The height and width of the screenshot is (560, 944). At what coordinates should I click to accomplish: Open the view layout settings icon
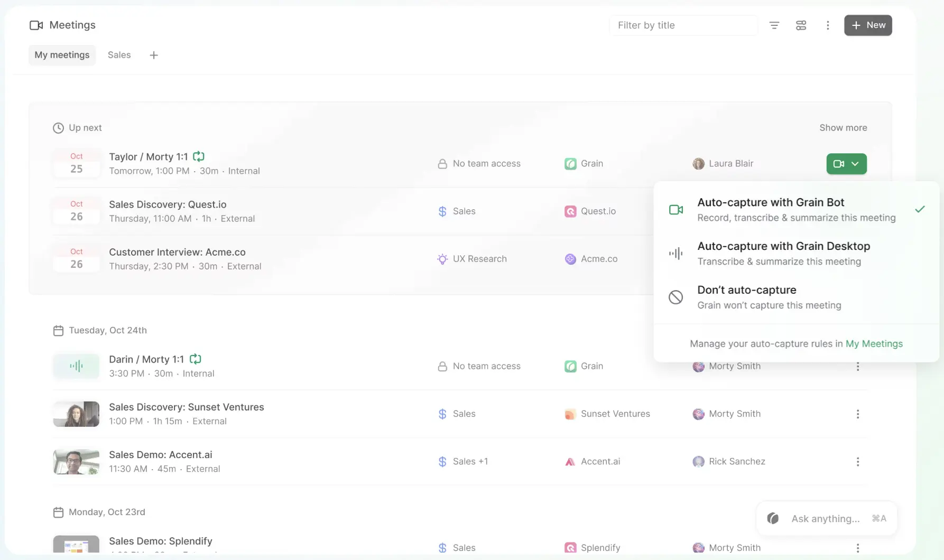(x=801, y=25)
